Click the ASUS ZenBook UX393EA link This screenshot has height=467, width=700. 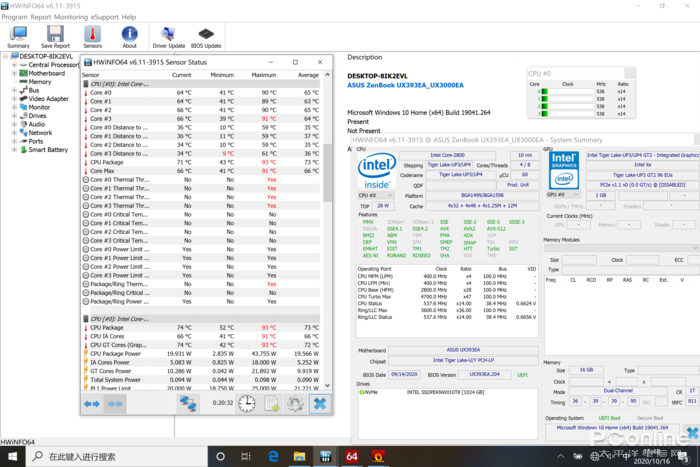[x=406, y=86]
